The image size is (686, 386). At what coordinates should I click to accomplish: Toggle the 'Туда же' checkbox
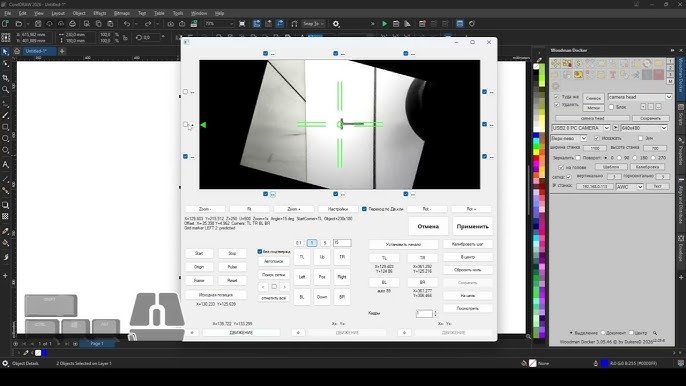point(556,97)
